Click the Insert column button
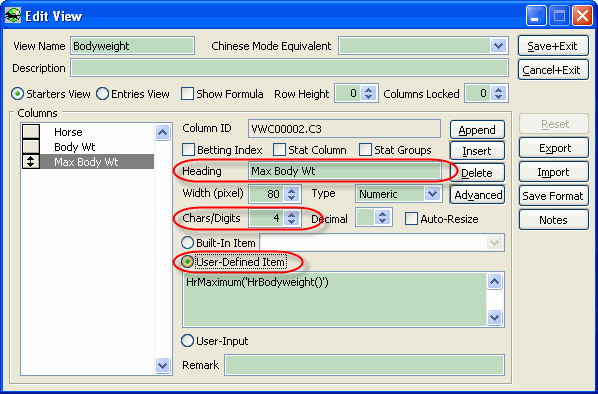The height and width of the screenshot is (394, 598). [477, 151]
